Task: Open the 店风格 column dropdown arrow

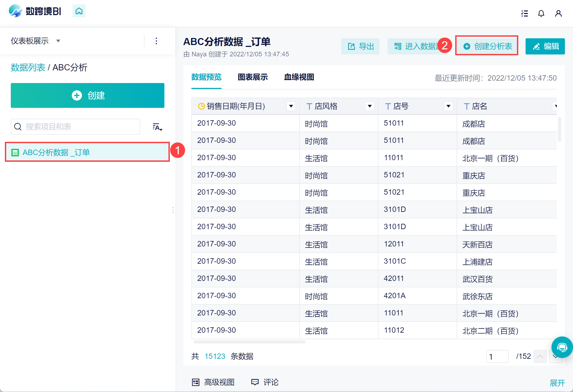Action: click(370, 106)
